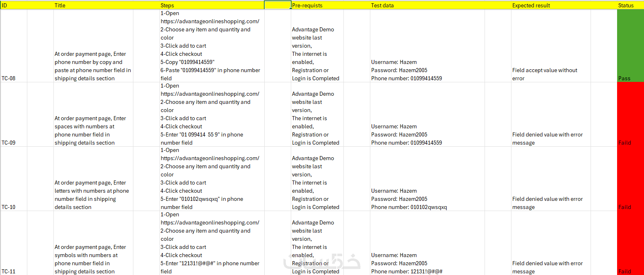Screen dimensions: 644x275
Task: Select title cell about copy and paste phone number
Action: click(x=93, y=46)
